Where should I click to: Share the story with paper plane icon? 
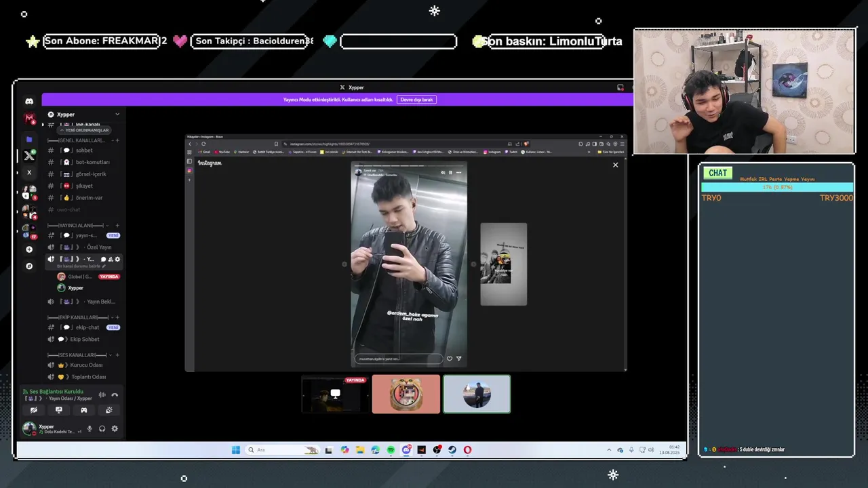coord(458,359)
